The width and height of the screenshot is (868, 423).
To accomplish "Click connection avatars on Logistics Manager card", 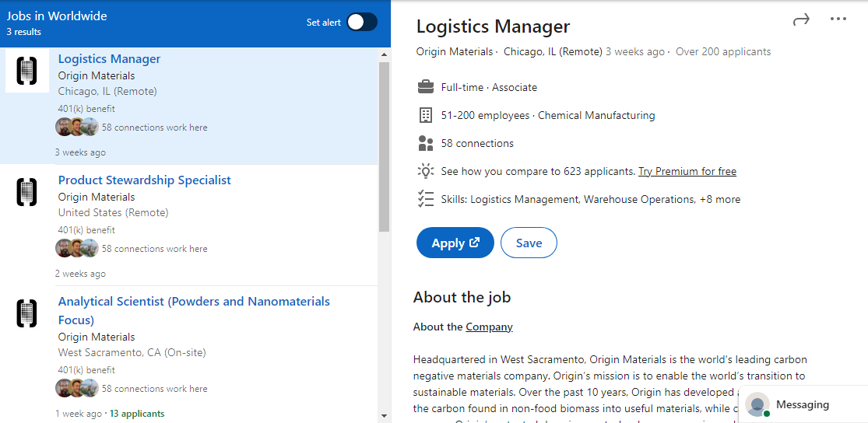I will coord(77,128).
